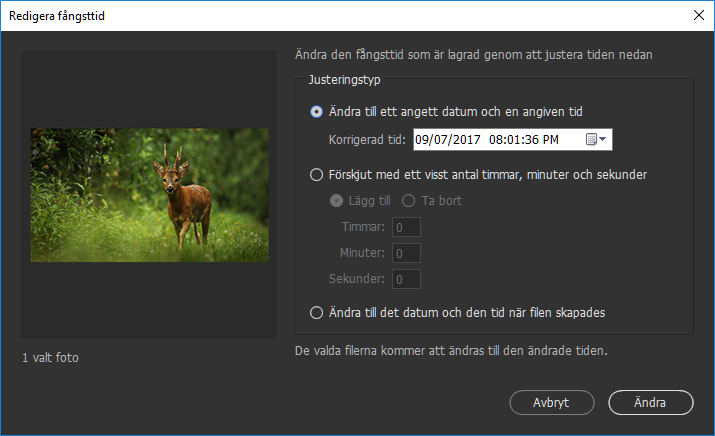Image resolution: width=715 pixels, height=436 pixels.
Task: Close the Redigera fångsttid dialog
Action: point(698,14)
